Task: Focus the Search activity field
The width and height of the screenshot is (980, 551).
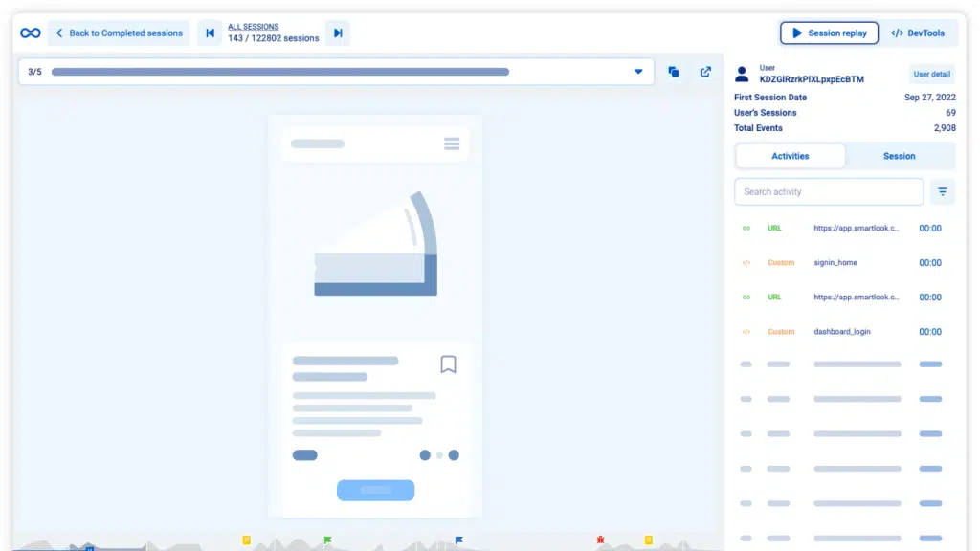Action: [829, 191]
